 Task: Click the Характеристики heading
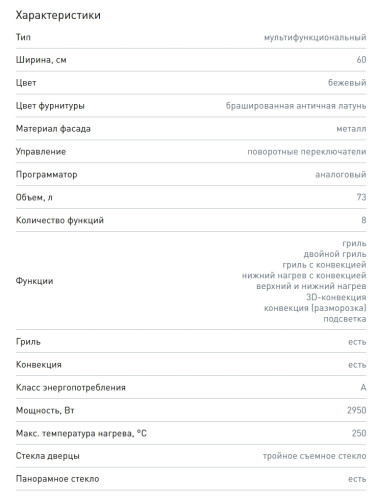click(x=58, y=15)
